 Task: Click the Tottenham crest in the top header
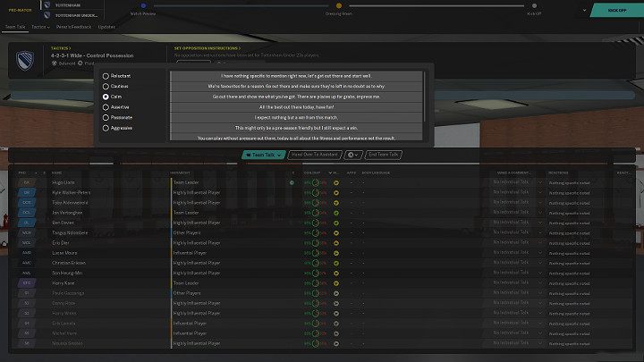pyautogui.click(x=47, y=5)
